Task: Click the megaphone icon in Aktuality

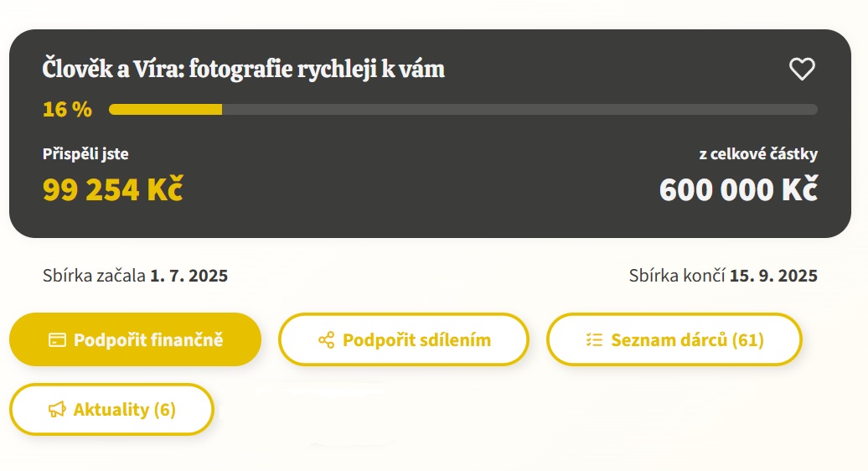Action: pyautogui.click(x=57, y=410)
